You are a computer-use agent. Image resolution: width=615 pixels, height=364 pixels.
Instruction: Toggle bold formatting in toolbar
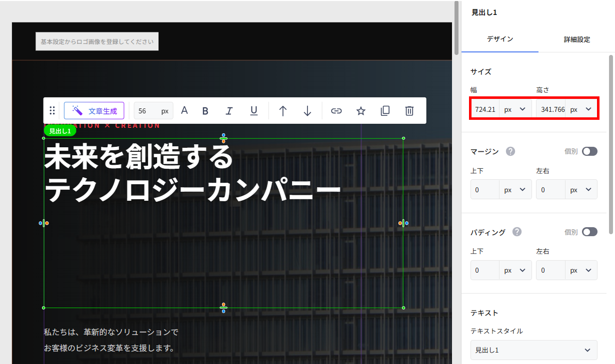(205, 111)
